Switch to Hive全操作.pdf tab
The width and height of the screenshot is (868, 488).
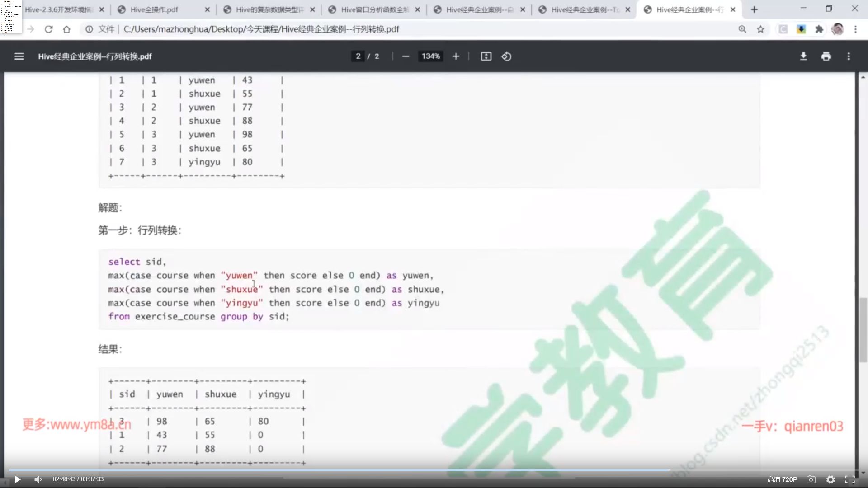pos(154,9)
